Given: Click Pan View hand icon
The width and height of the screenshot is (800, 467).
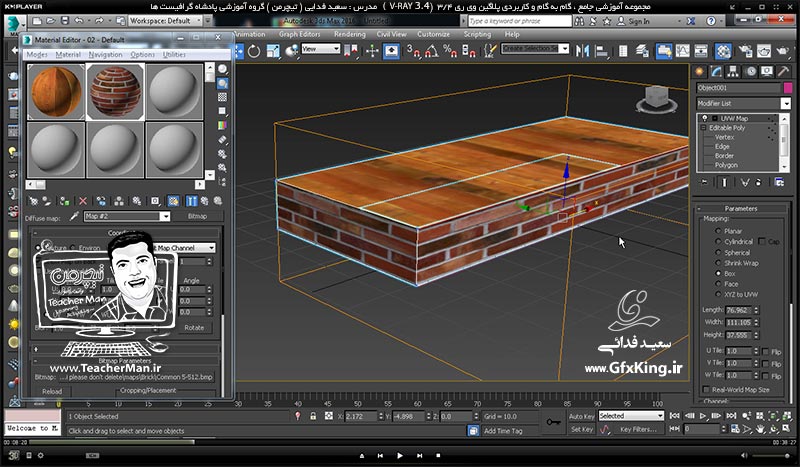Looking at the screenshot, I should [761, 429].
